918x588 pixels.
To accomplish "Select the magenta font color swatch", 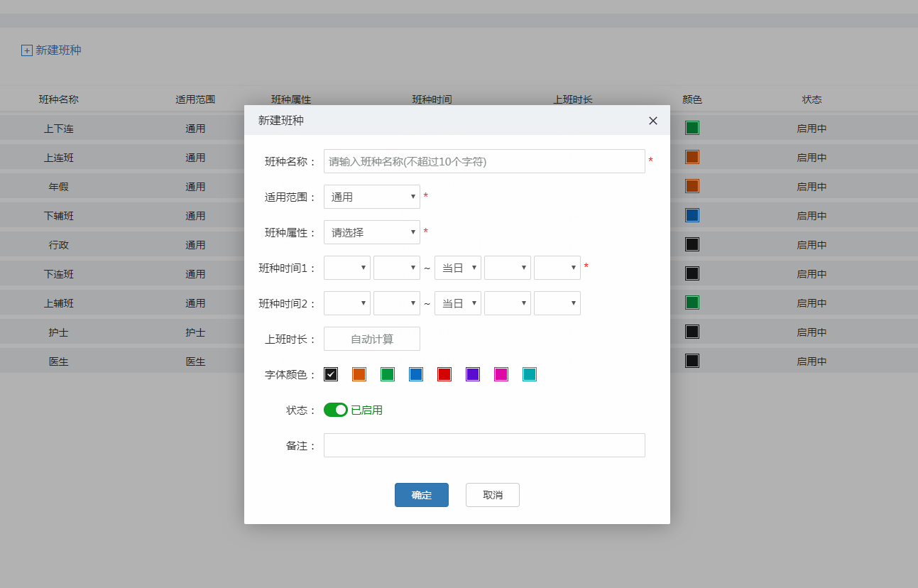I will pos(501,374).
